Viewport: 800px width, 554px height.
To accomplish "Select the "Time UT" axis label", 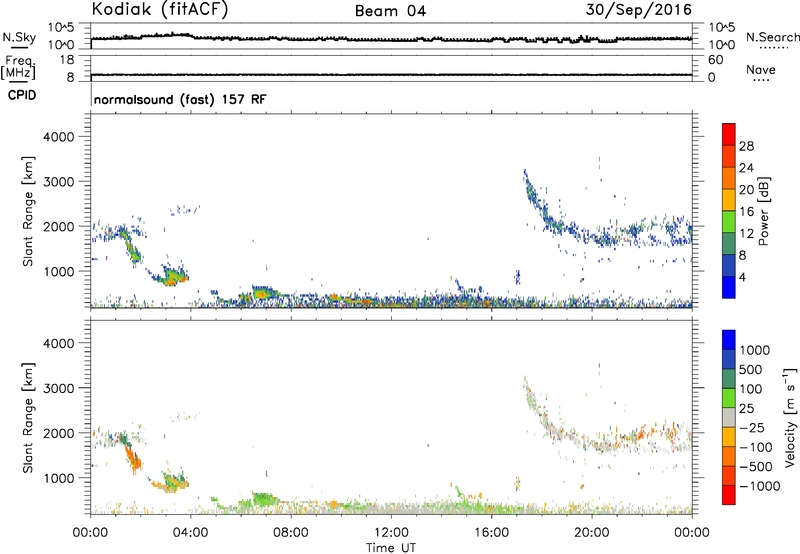I will (391, 548).
